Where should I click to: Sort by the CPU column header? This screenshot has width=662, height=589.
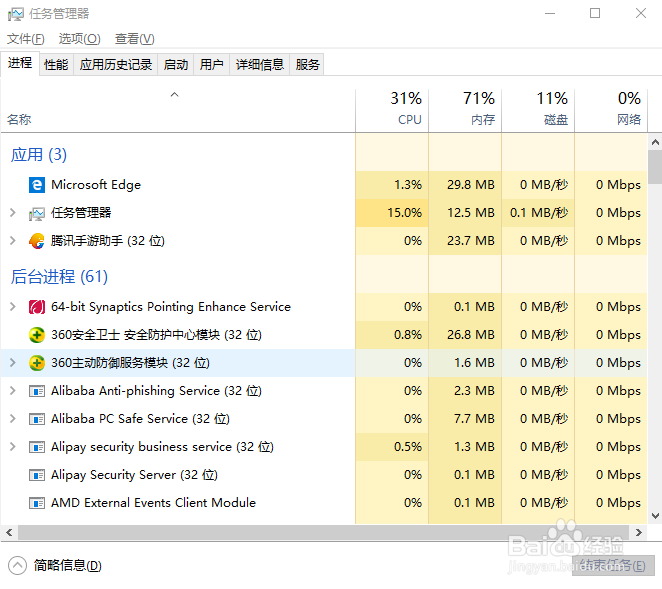coord(392,111)
